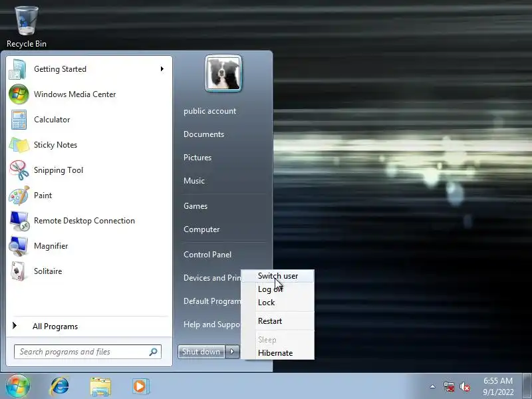Click the network status tray icon

pyautogui.click(x=449, y=386)
